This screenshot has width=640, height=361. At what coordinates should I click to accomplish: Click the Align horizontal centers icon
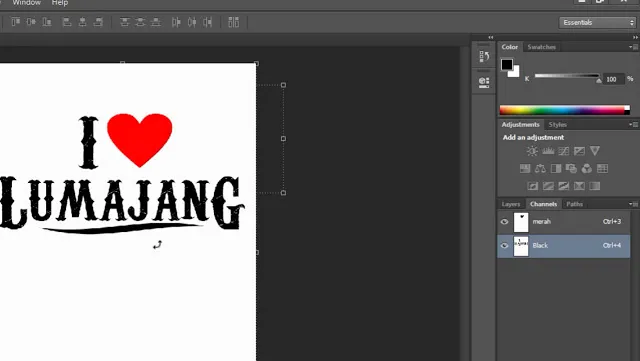[x=82, y=22]
